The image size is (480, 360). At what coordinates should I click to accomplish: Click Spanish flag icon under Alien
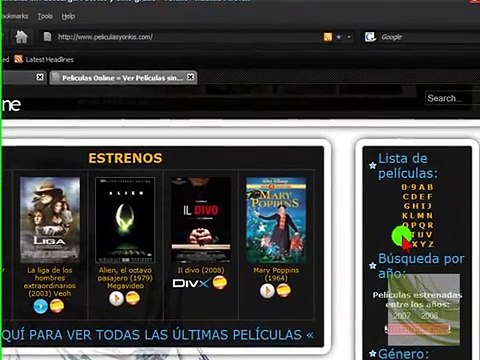coord(132,298)
